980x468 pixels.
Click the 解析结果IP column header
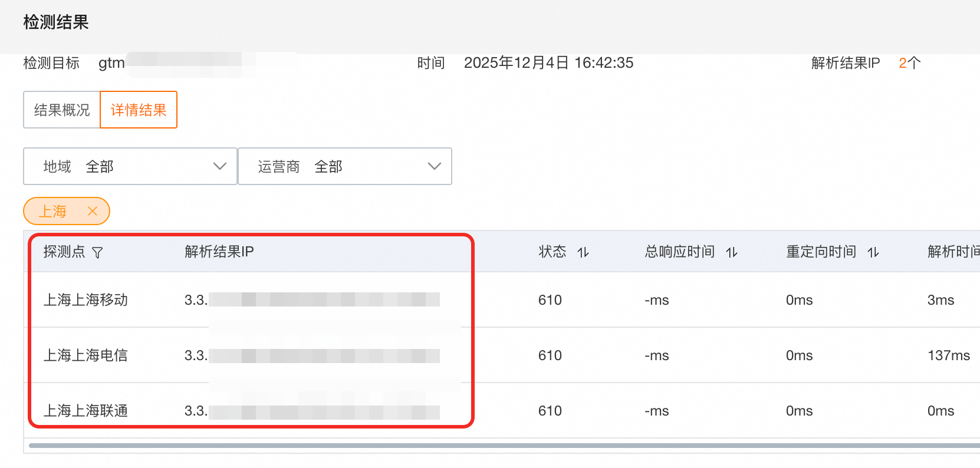[219, 252]
